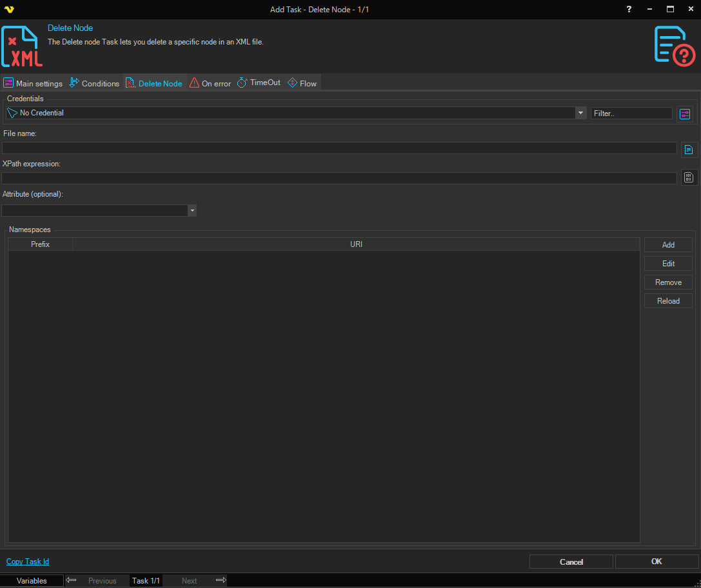Click the Prefix column header
The image size is (701, 588).
[x=40, y=244]
